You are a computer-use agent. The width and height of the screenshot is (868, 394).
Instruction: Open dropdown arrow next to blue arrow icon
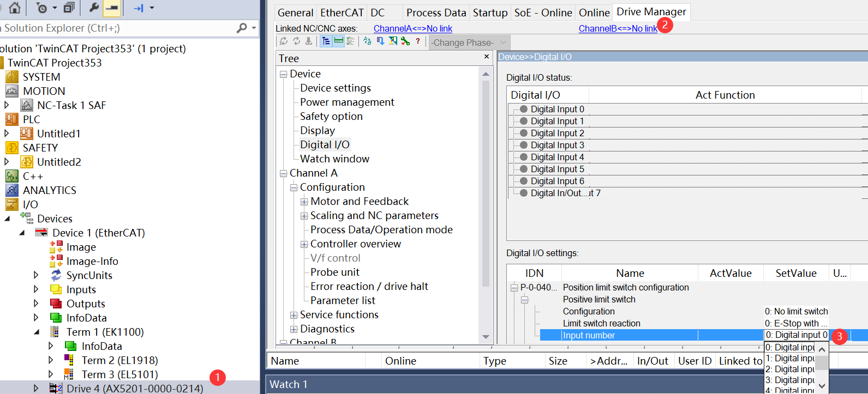[x=152, y=8]
